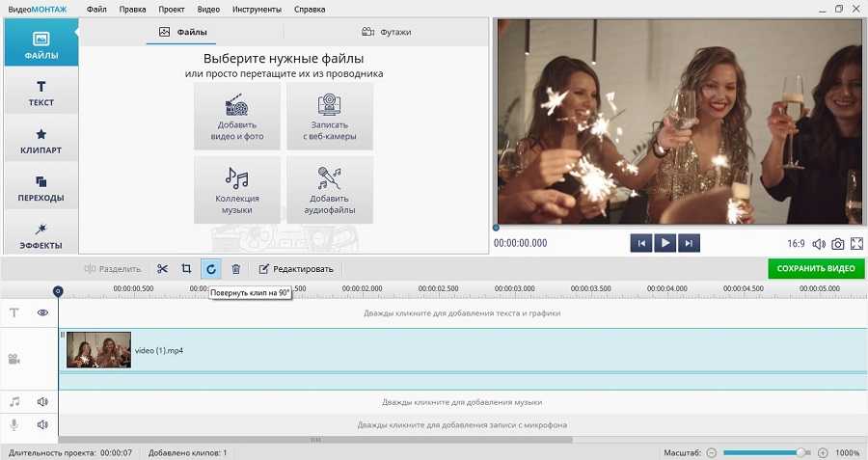This screenshot has height=460, width=868.
Task: Delete the clip with the trash icon
Action: (x=235, y=268)
